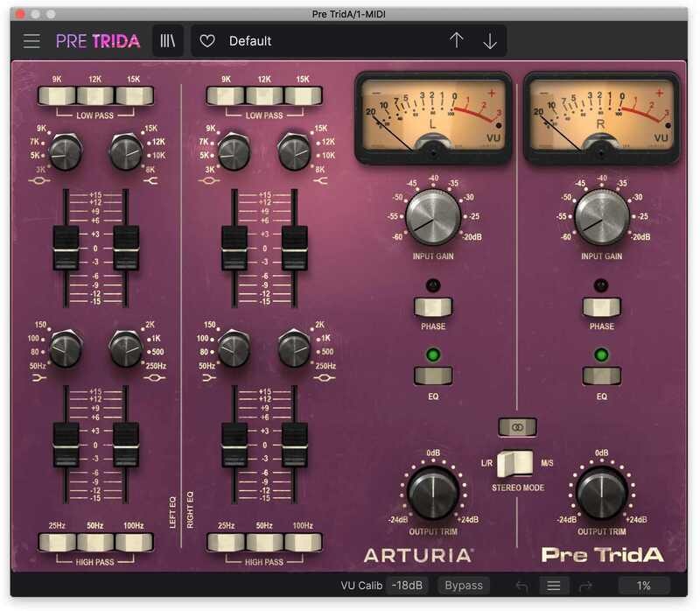This screenshot has width=700, height=611.
Task: Click the undo arrow in bottom bar
Action: 521,586
